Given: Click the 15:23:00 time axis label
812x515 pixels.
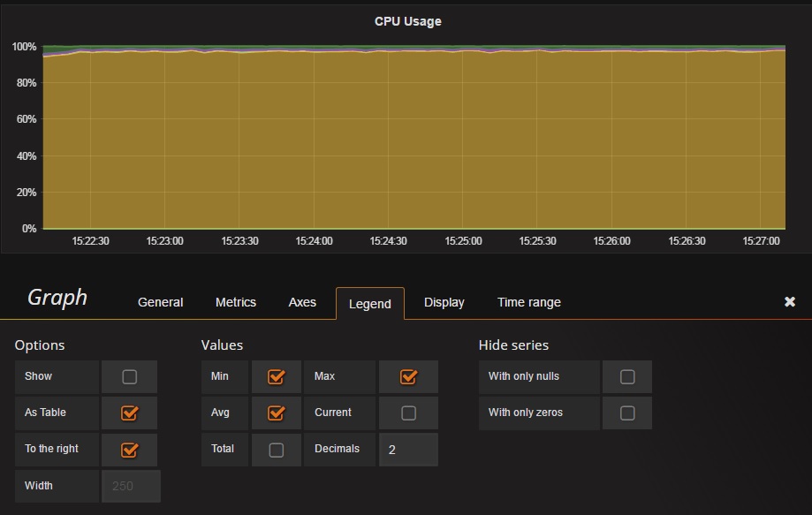Looking at the screenshot, I should coord(164,240).
